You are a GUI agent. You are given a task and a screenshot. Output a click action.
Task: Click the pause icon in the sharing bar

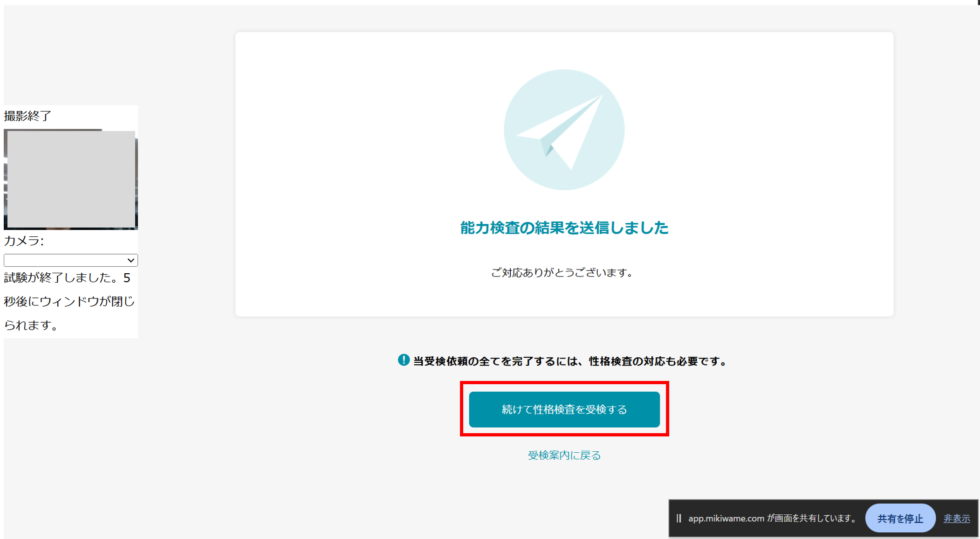click(679, 518)
